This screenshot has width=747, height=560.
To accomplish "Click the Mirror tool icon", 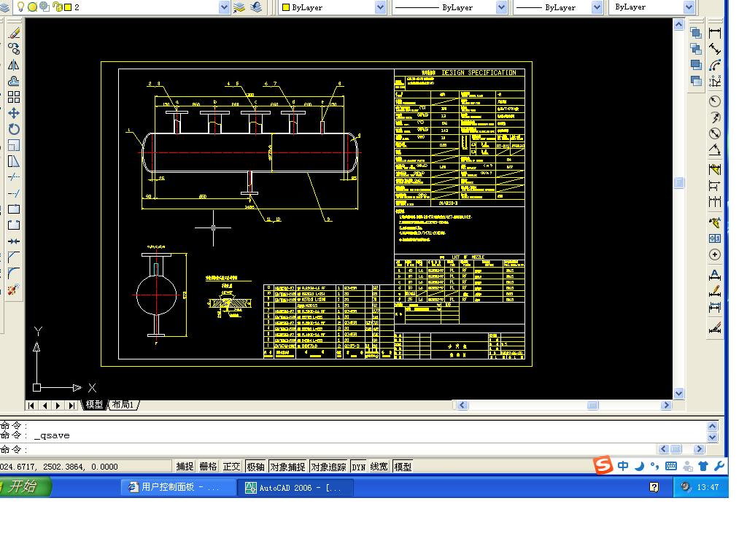I will click(13, 65).
